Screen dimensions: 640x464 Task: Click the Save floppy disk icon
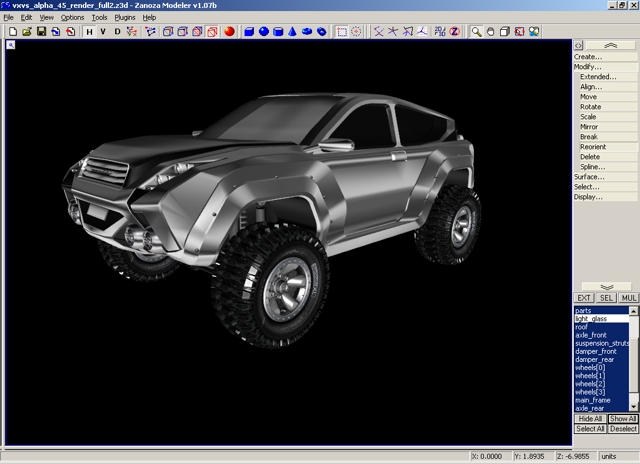(41, 32)
